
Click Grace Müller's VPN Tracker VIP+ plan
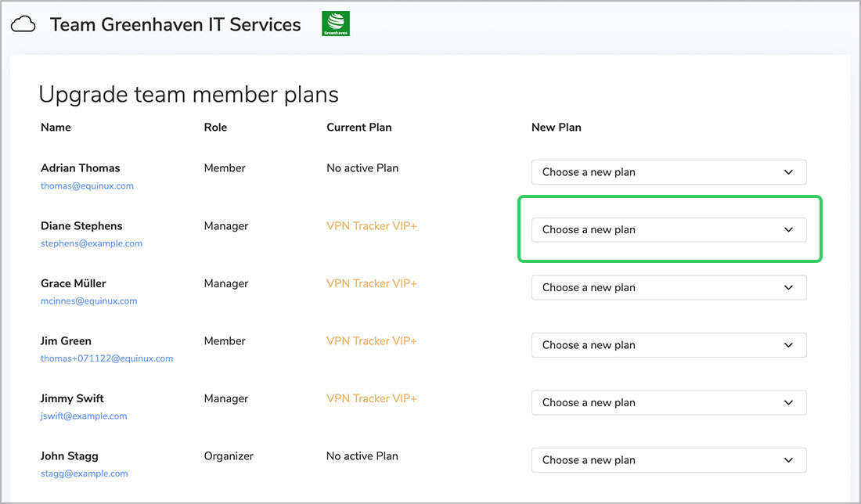(x=372, y=283)
